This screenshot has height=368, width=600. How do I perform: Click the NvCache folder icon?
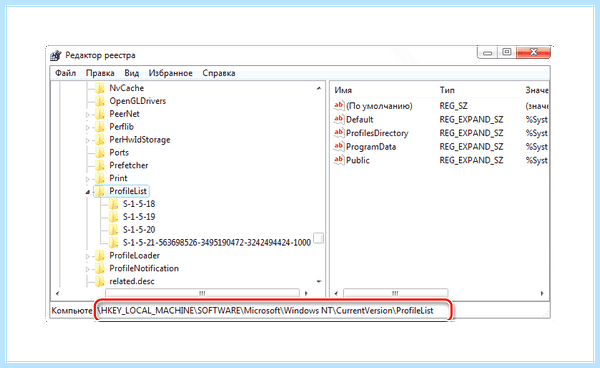pyautogui.click(x=100, y=88)
